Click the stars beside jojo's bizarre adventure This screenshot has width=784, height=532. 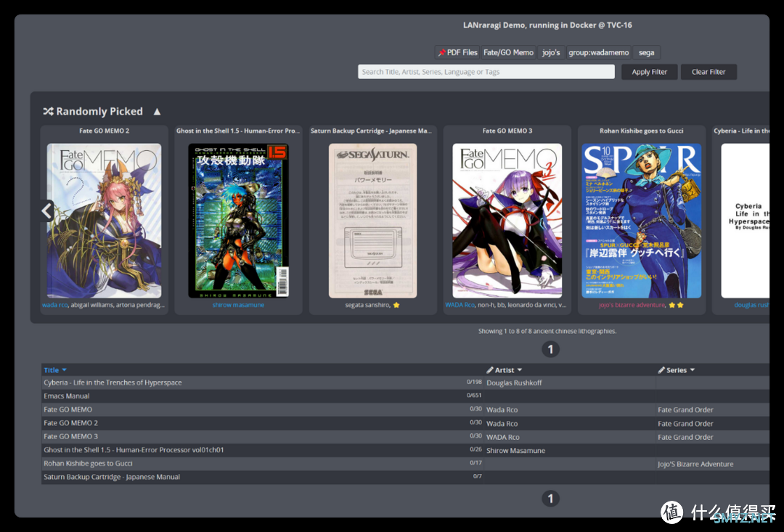point(676,305)
